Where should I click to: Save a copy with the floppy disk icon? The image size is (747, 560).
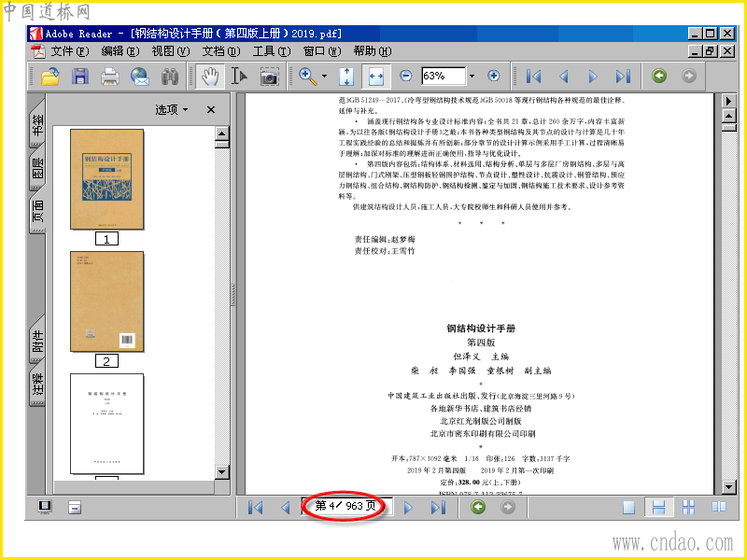pyautogui.click(x=80, y=77)
